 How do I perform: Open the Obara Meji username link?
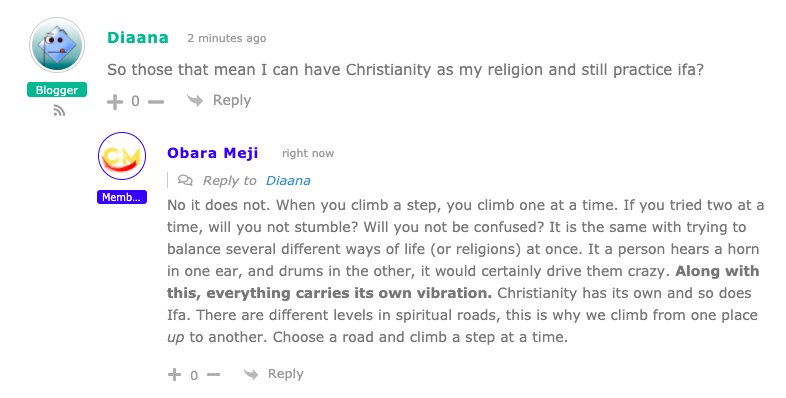tap(213, 153)
